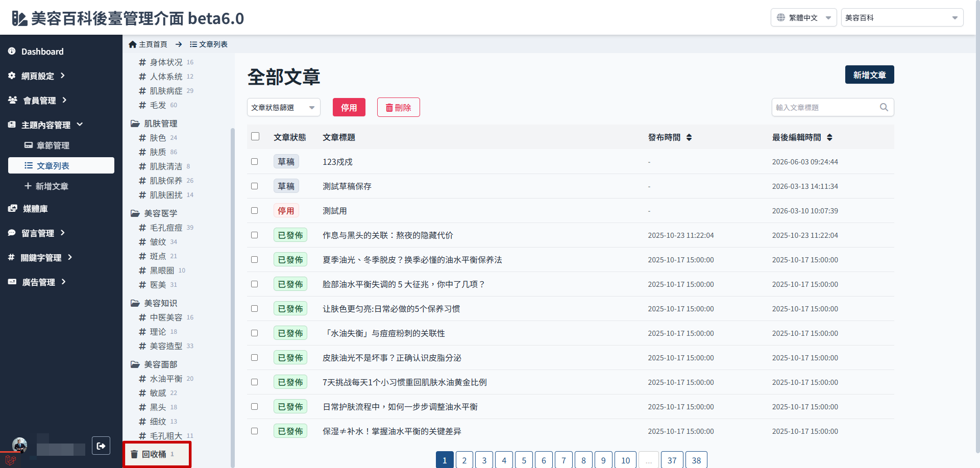Open the 文章狀態篩選 dropdown
The height and width of the screenshot is (468, 980).
point(284,107)
